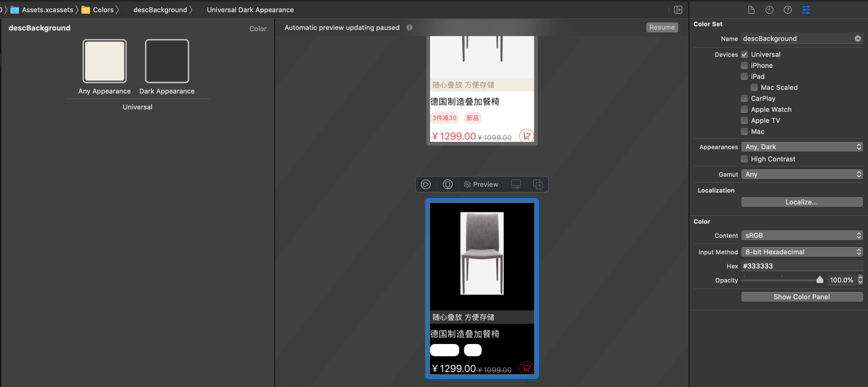Open the Appearances dropdown

point(802,147)
